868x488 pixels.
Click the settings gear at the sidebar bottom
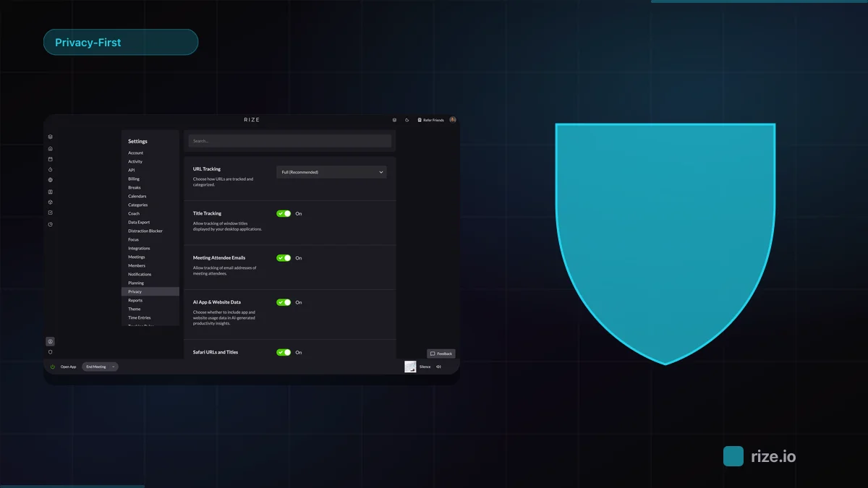pos(50,341)
